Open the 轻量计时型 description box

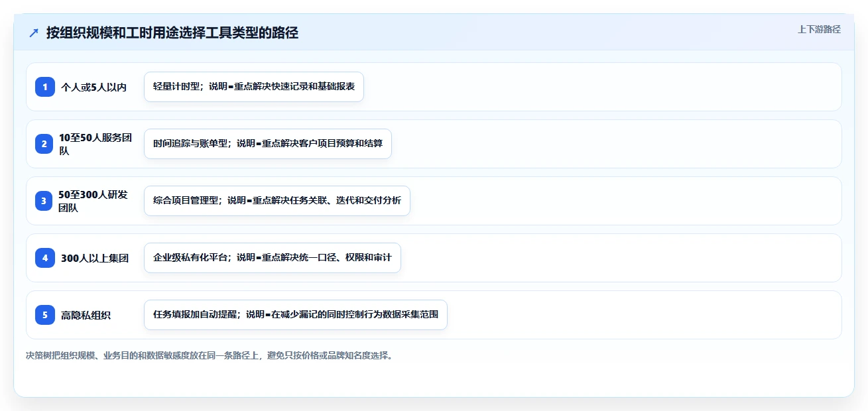(254, 87)
